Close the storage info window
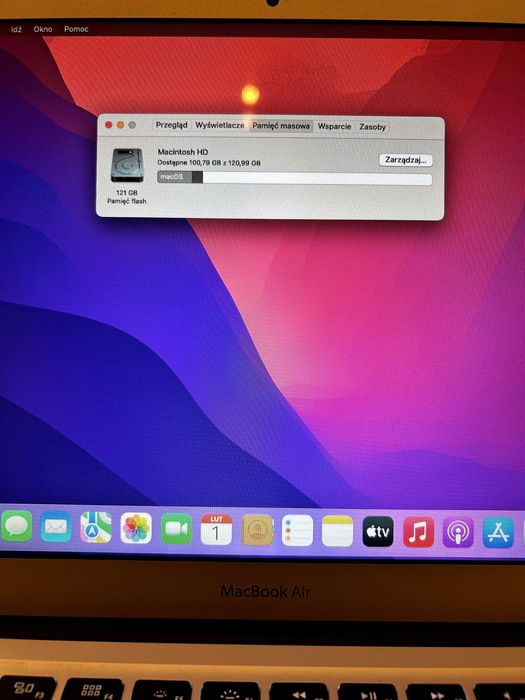The width and height of the screenshot is (525, 700). [x=108, y=125]
